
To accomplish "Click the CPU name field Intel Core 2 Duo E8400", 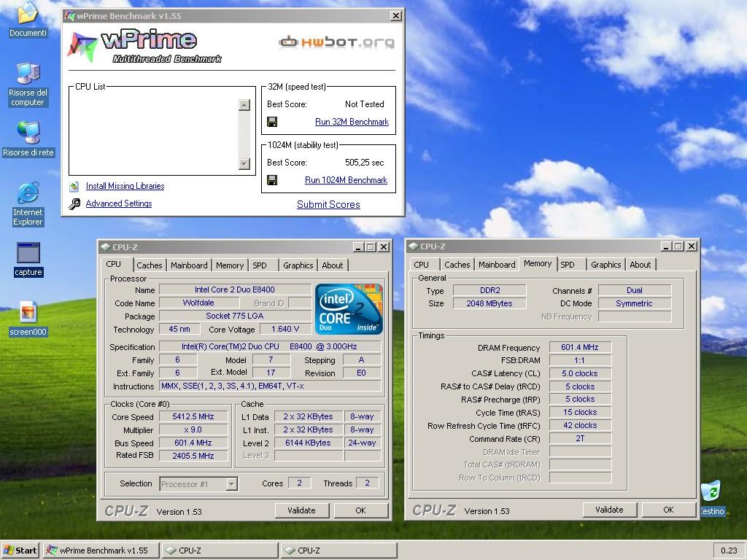I will pos(234,289).
